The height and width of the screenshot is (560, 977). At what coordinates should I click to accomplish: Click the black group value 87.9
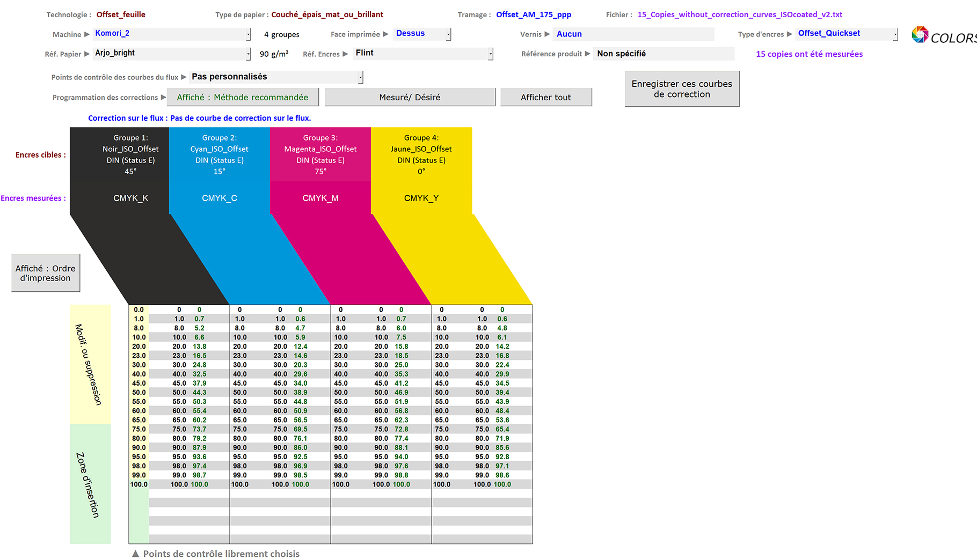[x=200, y=448]
